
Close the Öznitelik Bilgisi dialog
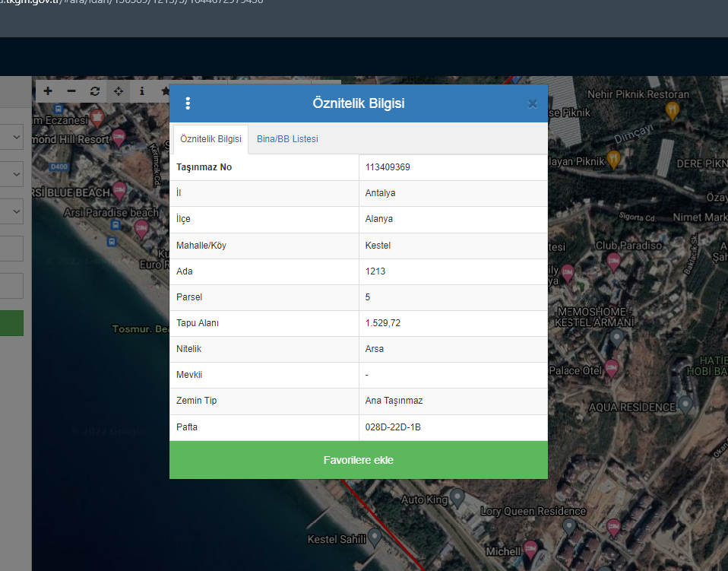[533, 103]
